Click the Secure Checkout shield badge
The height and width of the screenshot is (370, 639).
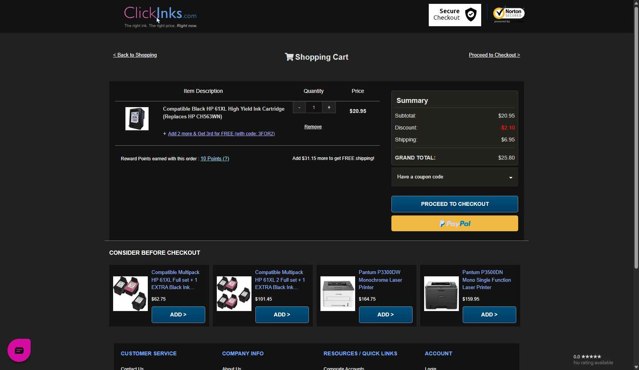point(454,15)
